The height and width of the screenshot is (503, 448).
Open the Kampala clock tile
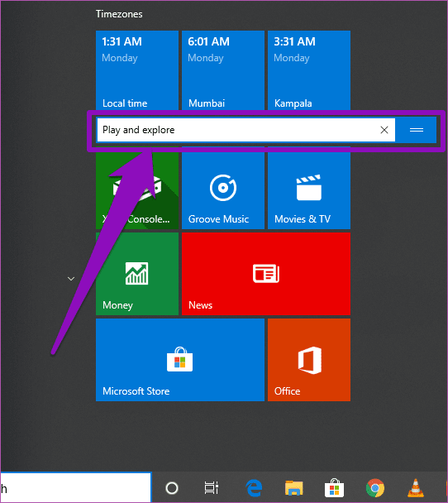point(309,70)
